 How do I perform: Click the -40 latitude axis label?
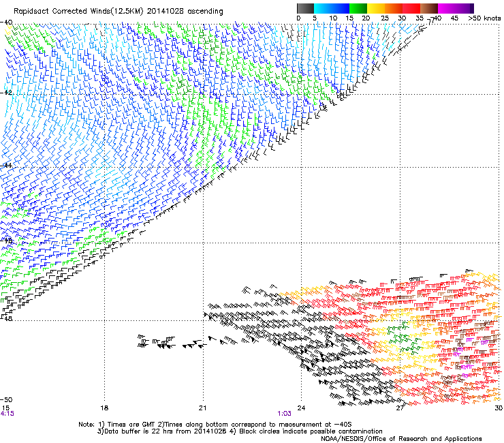pos(6,22)
